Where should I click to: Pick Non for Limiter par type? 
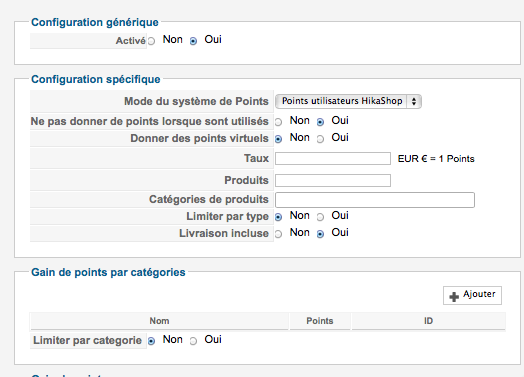pyautogui.click(x=278, y=217)
